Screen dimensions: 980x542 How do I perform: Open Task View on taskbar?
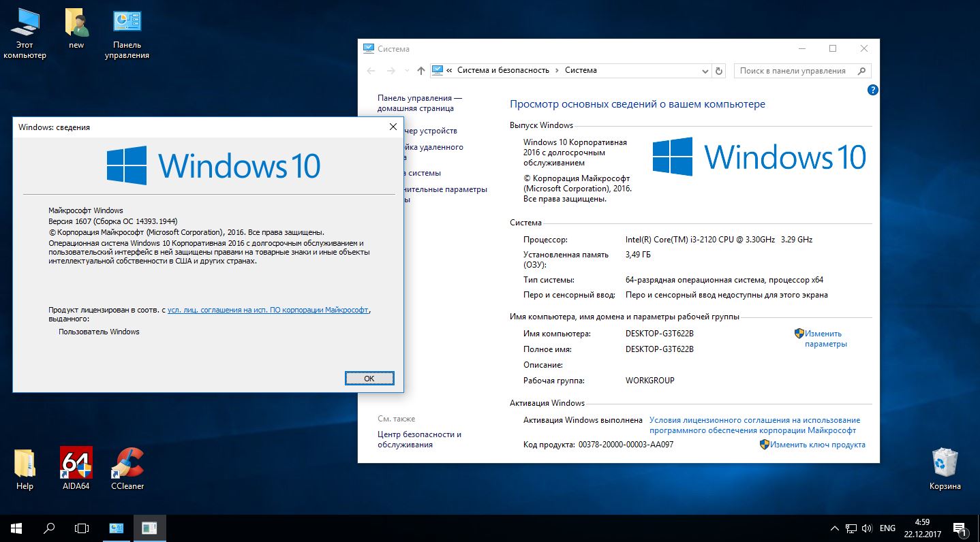(82, 528)
